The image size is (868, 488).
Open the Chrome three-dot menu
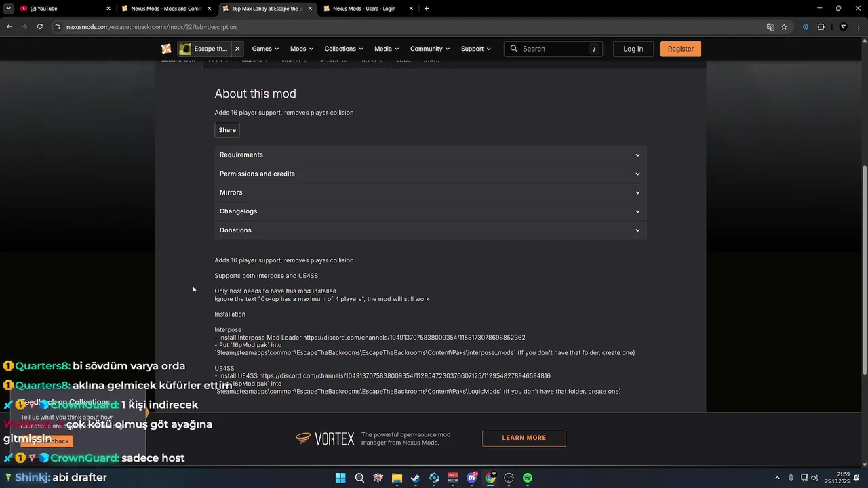[859, 27]
